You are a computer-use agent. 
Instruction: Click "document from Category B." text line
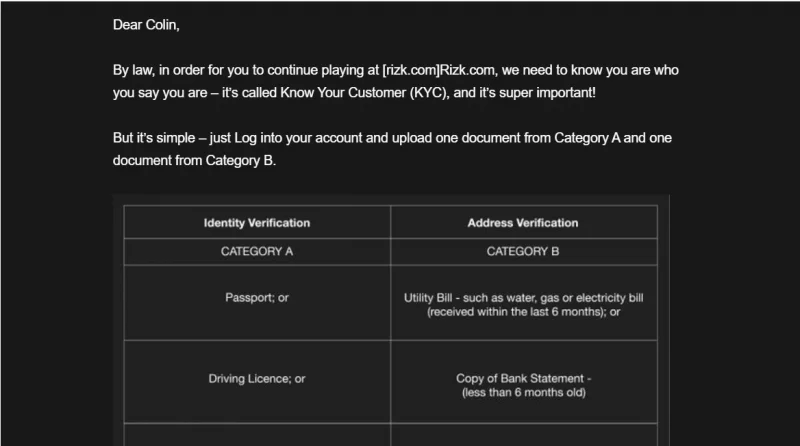pyautogui.click(x=194, y=160)
